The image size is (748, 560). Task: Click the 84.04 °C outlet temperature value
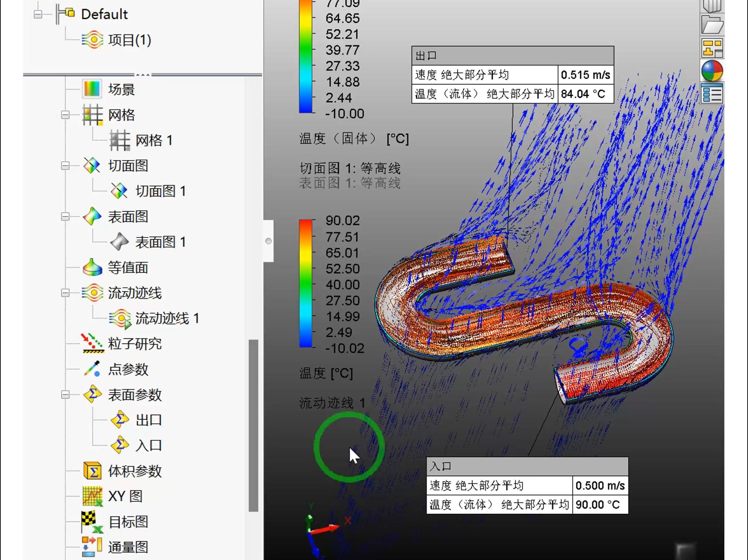(586, 94)
